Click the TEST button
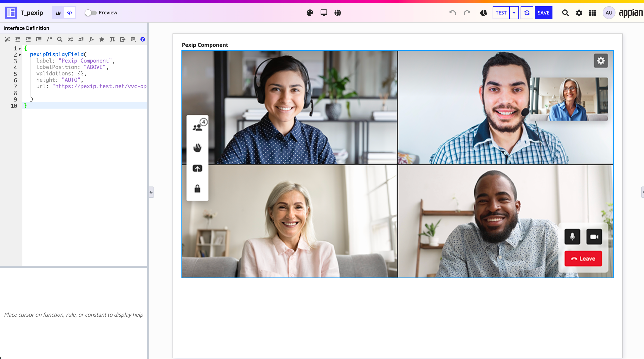Viewport: 644px width, 359px height. pos(501,13)
